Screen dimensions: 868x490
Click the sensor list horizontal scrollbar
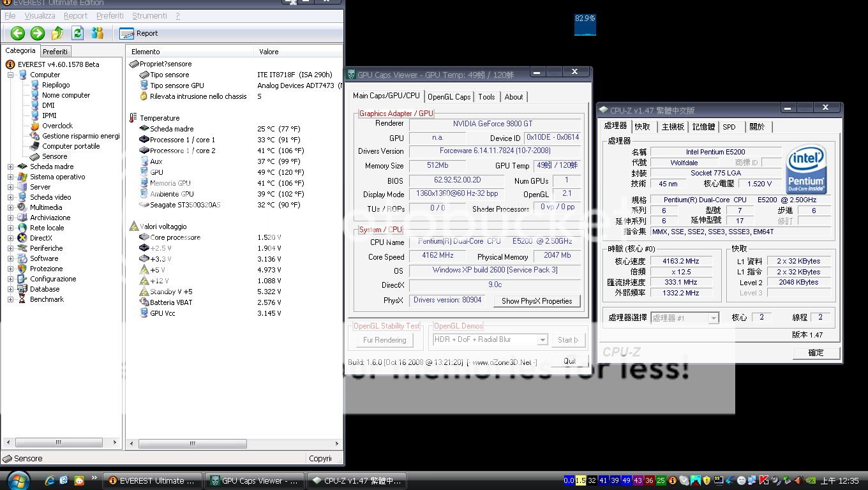coord(234,443)
